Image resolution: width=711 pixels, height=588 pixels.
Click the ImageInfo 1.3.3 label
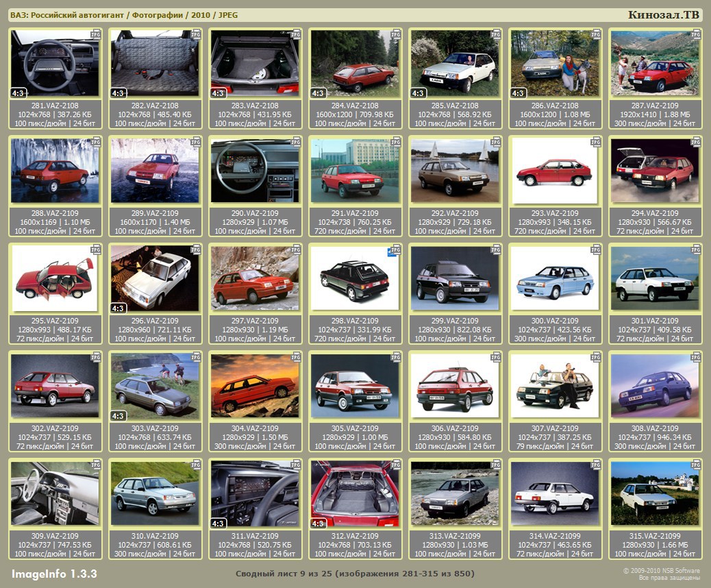pos(54,573)
